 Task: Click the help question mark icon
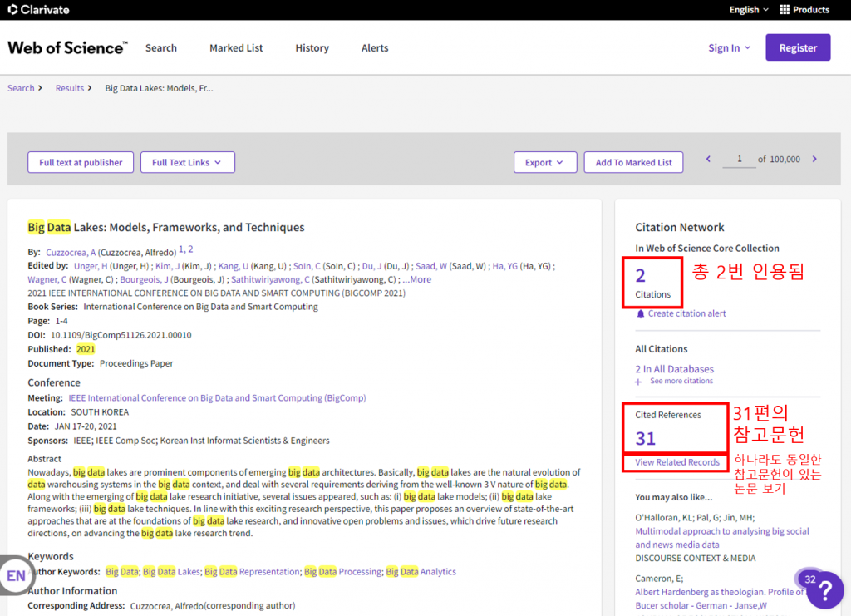click(825, 591)
